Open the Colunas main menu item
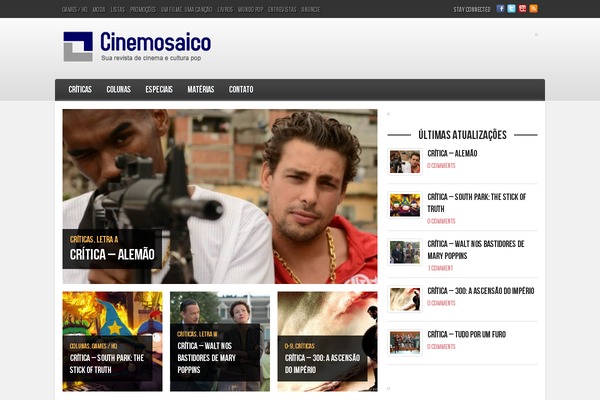600x400 pixels. tap(119, 90)
